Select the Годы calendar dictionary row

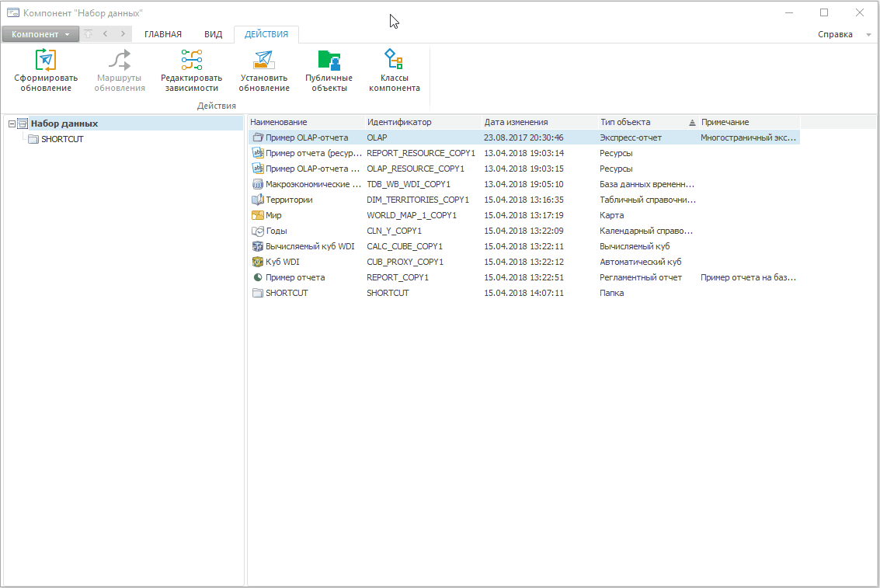click(276, 231)
